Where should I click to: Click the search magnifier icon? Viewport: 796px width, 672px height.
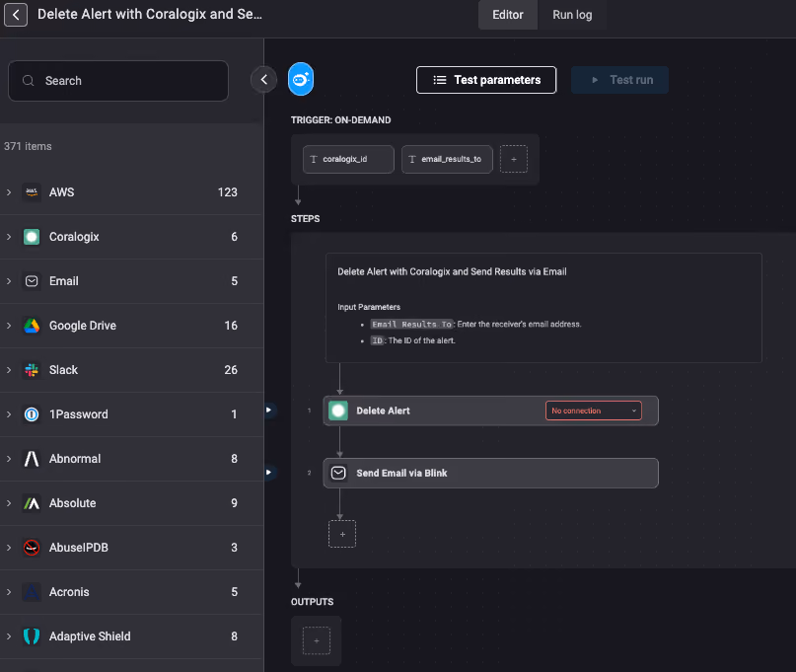pyautogui.click(x=29, y=81)
